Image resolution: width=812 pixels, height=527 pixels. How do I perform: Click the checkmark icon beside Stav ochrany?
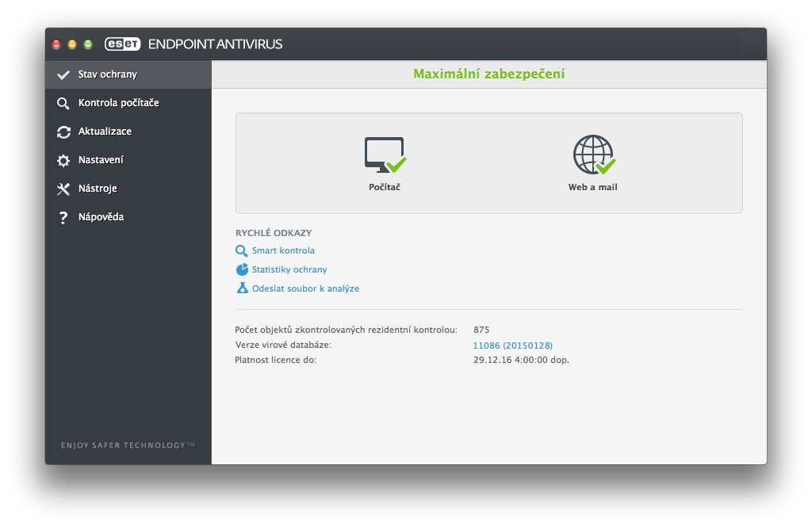pyautogui.click(x=63, y=75)
